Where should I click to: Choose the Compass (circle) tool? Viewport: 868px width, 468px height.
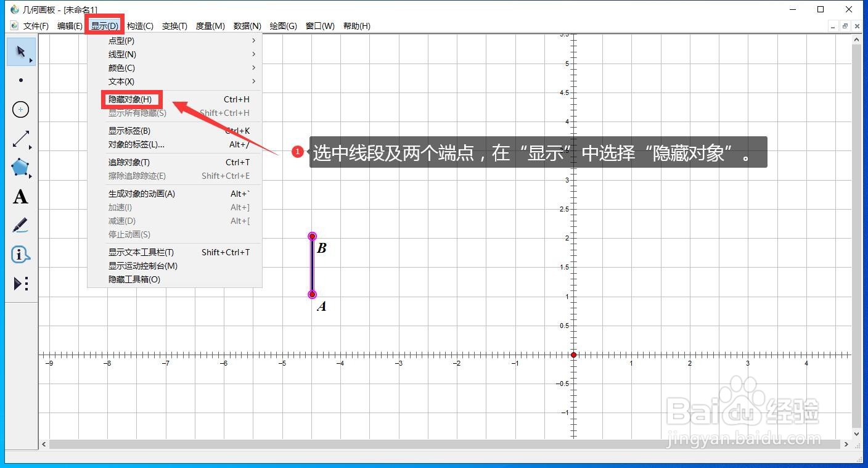(x=20, y=109)
